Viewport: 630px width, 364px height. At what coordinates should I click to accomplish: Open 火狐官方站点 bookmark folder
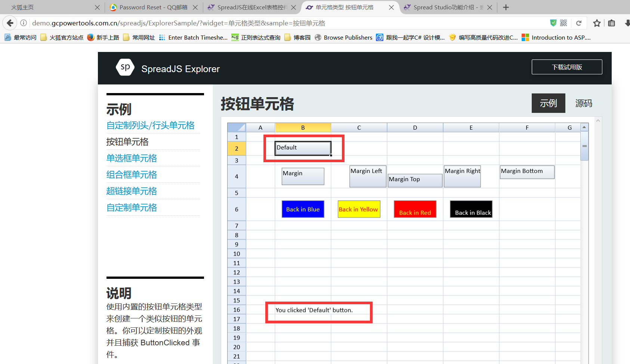pyautogui.click(x=62, y=37)
